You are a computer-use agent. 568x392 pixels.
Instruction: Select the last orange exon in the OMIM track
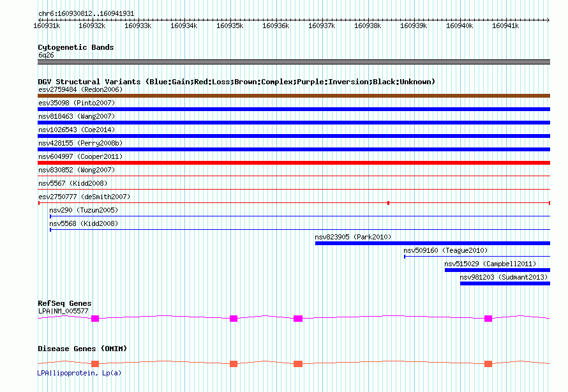coord(488,364)
